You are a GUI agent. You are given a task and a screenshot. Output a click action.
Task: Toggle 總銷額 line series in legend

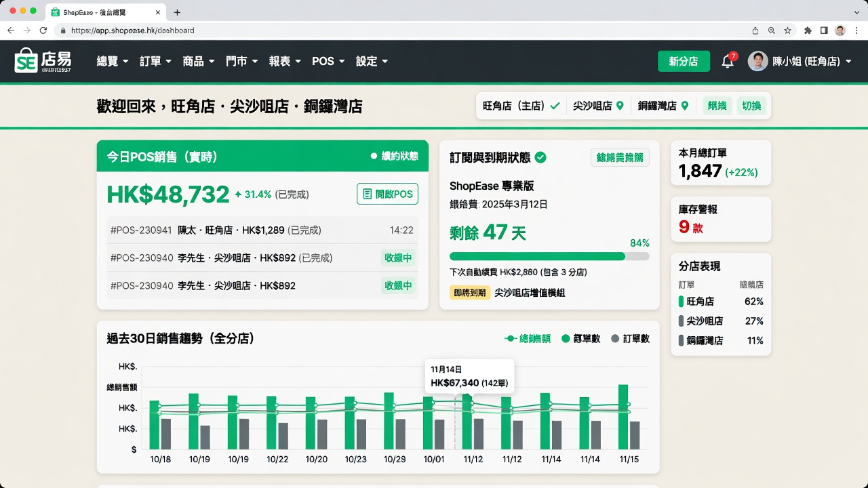(528, 338)
